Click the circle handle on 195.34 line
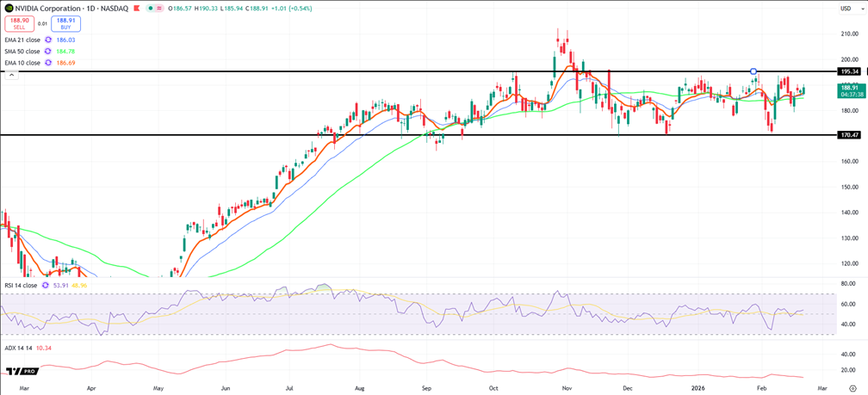Screen dimensions: 868x395 click(x=753, y=71)
